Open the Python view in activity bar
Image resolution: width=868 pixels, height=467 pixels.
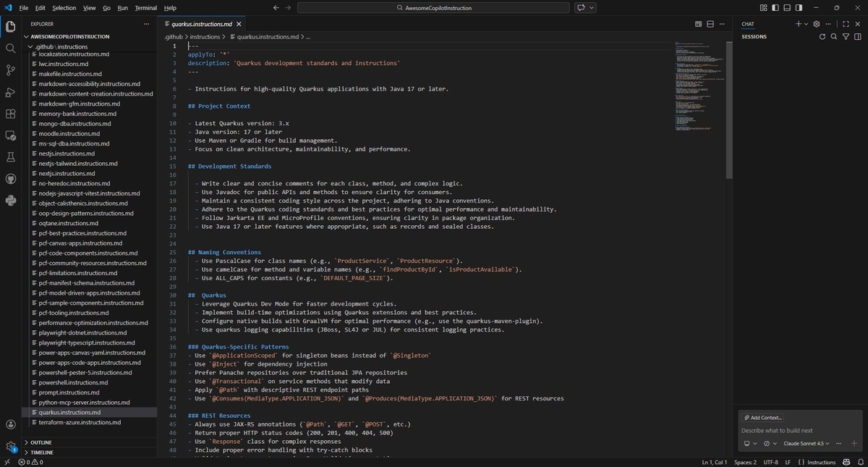pos(10,201)
